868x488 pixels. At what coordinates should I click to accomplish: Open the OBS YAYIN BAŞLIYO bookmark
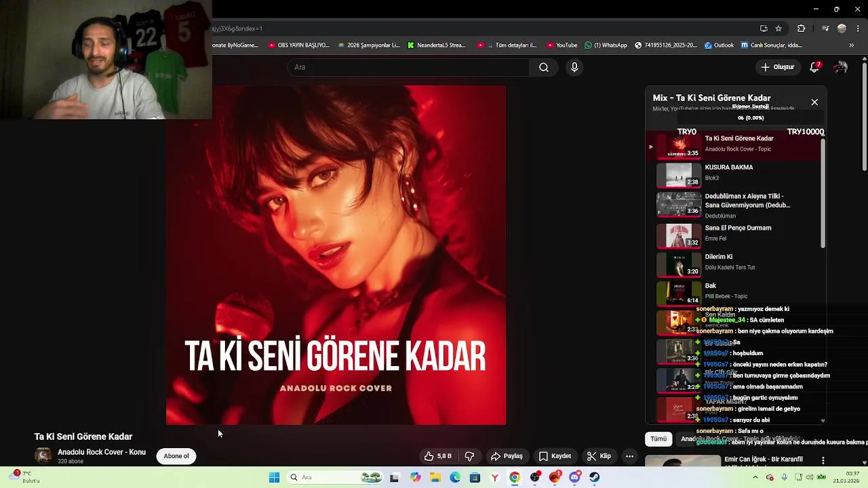coord(299,45)
